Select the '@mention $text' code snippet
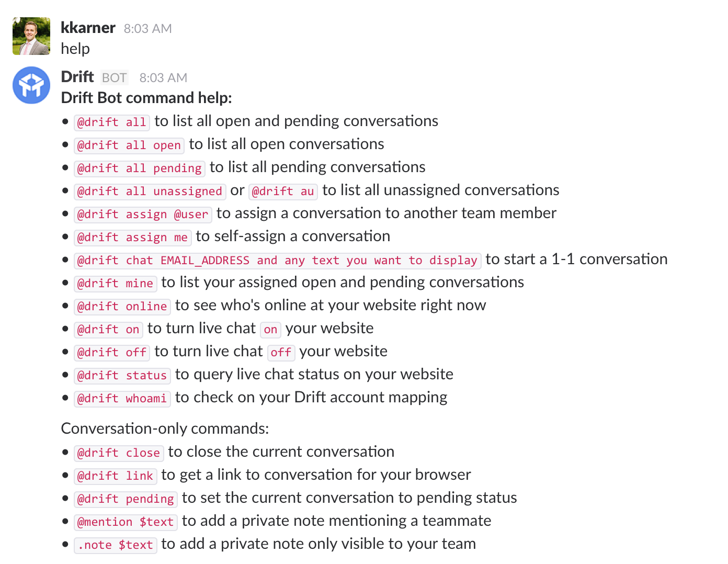 click(126, 522)
